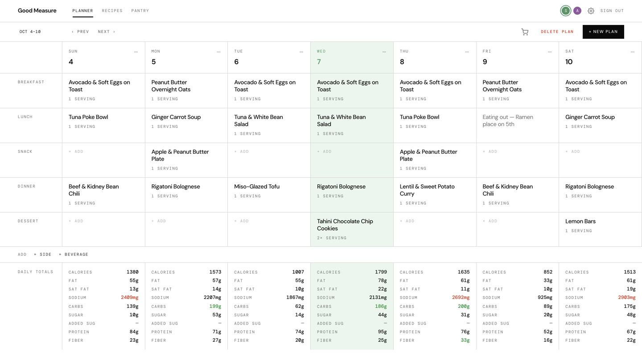Screen dimensions: 642x364
Task: Open Friday 9 options ellipsis menu
Action: tap(550, 52)
